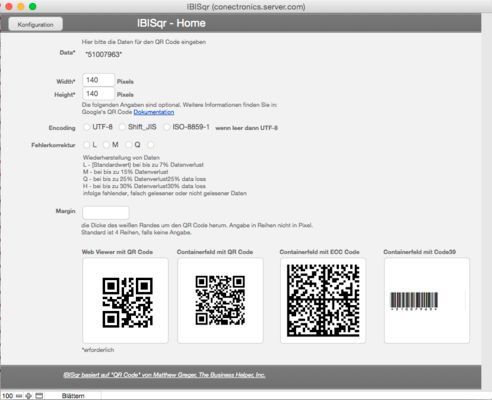Click the zoom out icon in status bar

pos(19,396)
